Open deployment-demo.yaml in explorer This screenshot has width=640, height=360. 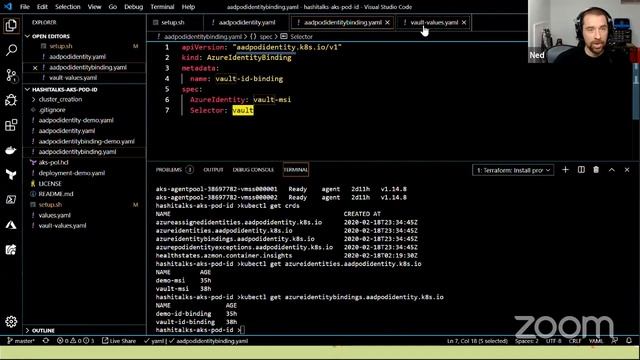click(x=71, y=173)
